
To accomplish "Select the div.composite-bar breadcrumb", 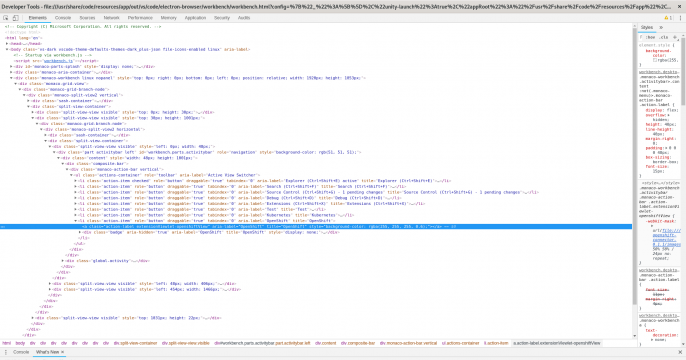I will (x=358, y=343).
